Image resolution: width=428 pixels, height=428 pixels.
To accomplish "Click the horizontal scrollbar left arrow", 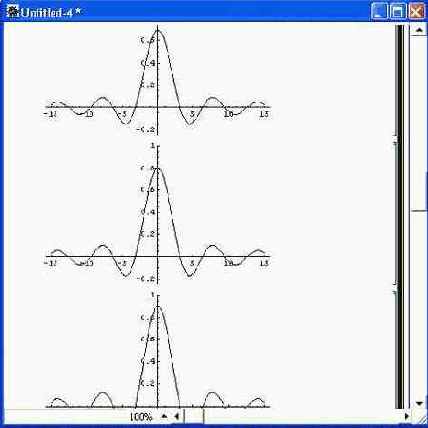I will click(x=177, y=416).
